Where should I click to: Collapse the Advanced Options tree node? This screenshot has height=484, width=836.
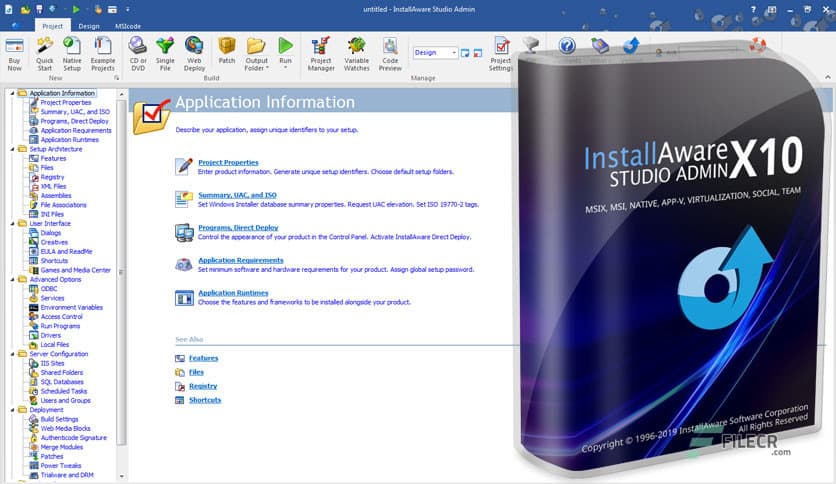pos(12,279)
